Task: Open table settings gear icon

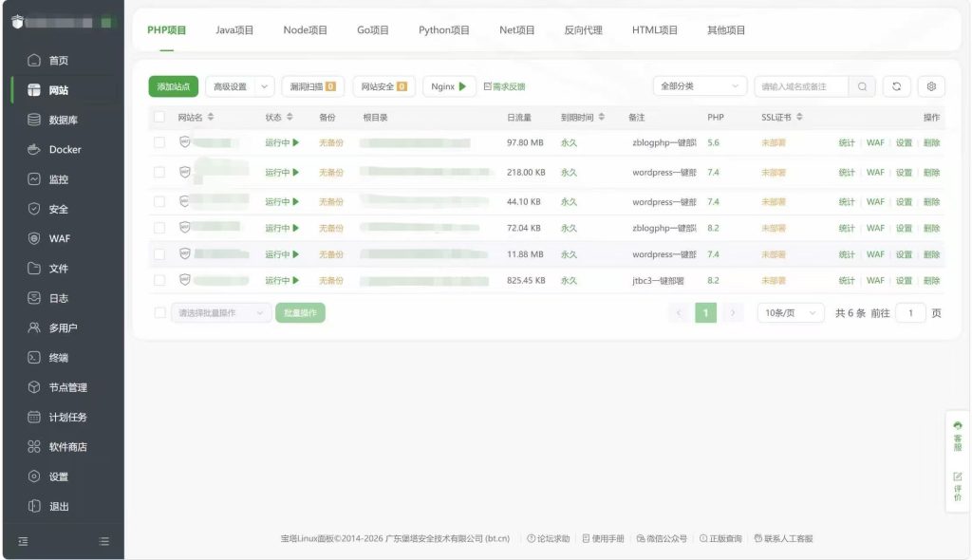Action: (x=931, y=86)
